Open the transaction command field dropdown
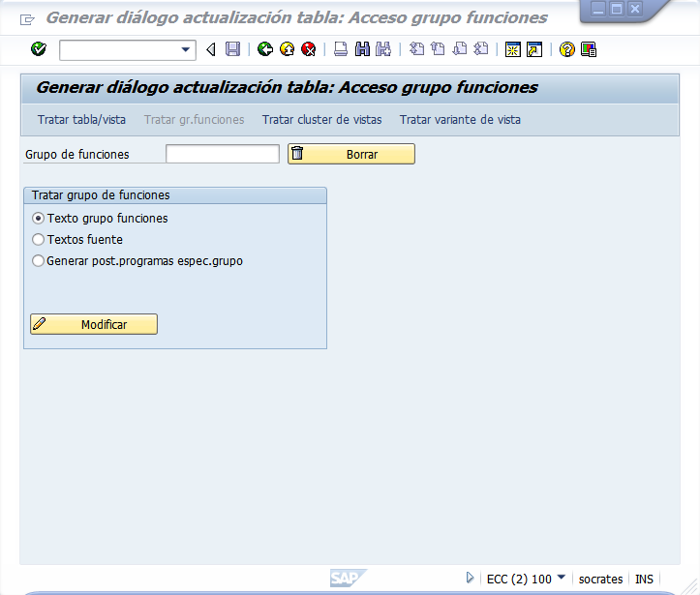The height and width of the screenshot is (595, 700). coord(186,49)
